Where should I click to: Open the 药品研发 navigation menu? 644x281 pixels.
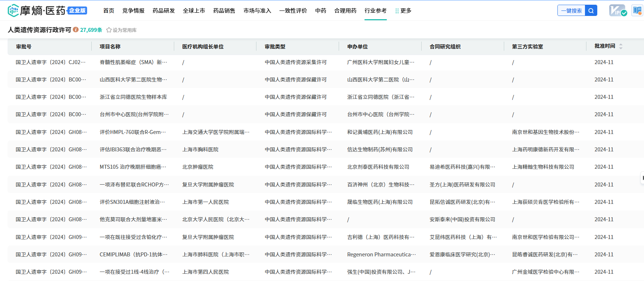[x=164, y=11]
